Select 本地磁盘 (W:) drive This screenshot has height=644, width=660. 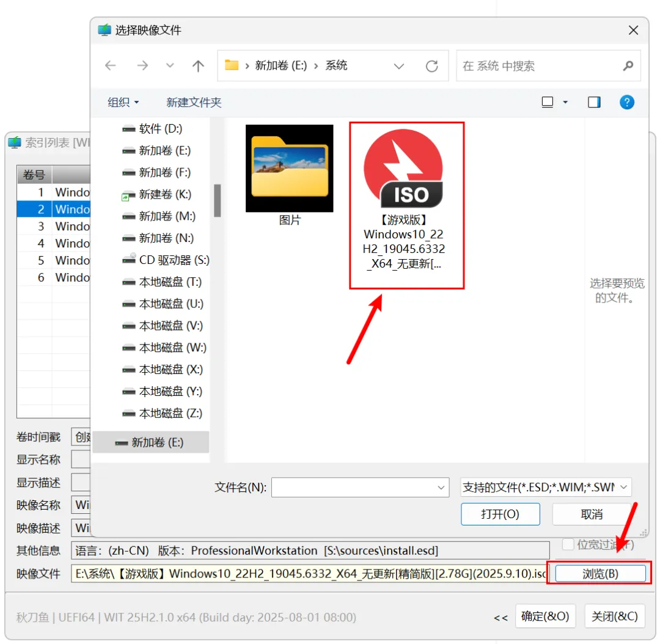coord(164,348)
